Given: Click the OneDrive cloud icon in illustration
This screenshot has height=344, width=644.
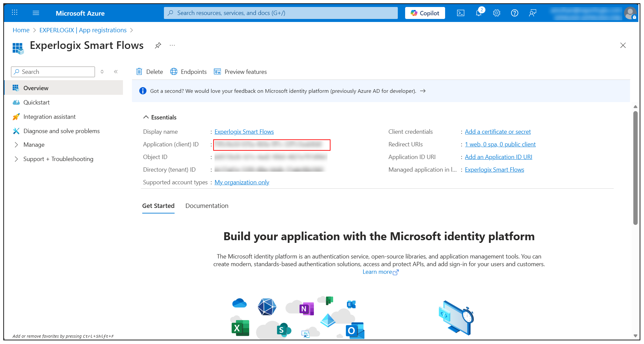Looking at the screenshot, I should (x=239, y=303).
